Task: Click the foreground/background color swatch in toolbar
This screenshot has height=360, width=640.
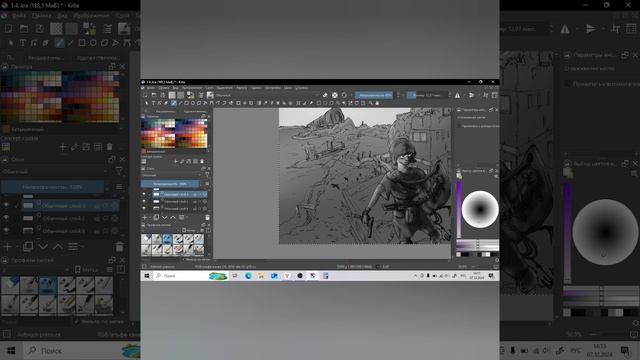Action: tap(190, 95)
